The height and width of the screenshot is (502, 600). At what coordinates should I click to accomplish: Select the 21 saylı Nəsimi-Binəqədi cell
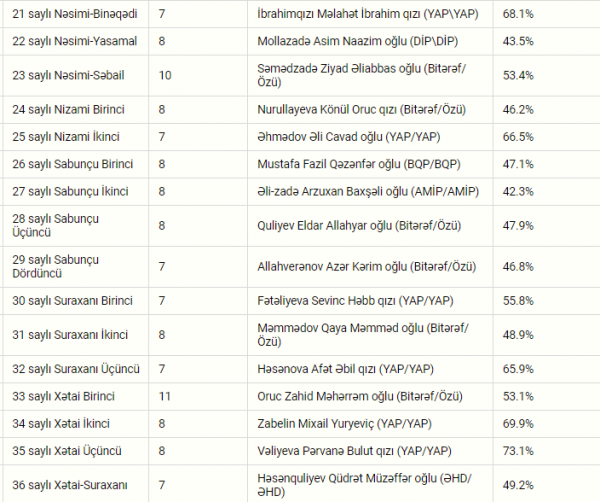75,14
